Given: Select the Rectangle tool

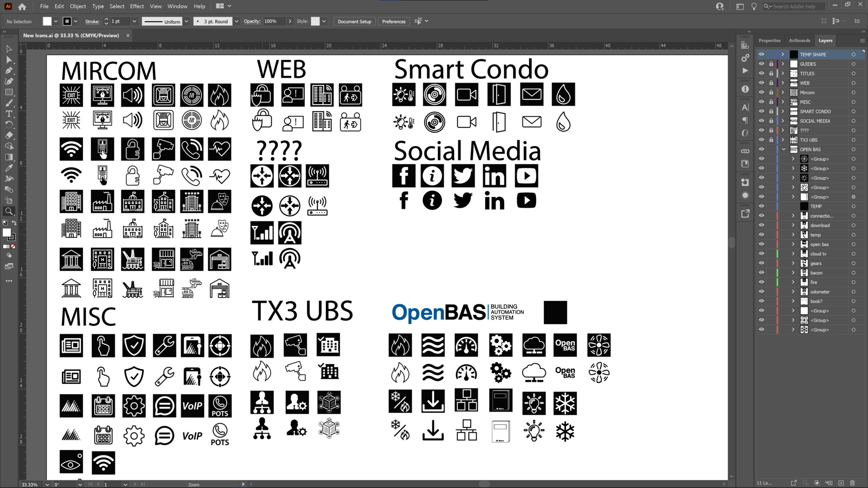Looking at the screenshot, I should coord(9,92).
